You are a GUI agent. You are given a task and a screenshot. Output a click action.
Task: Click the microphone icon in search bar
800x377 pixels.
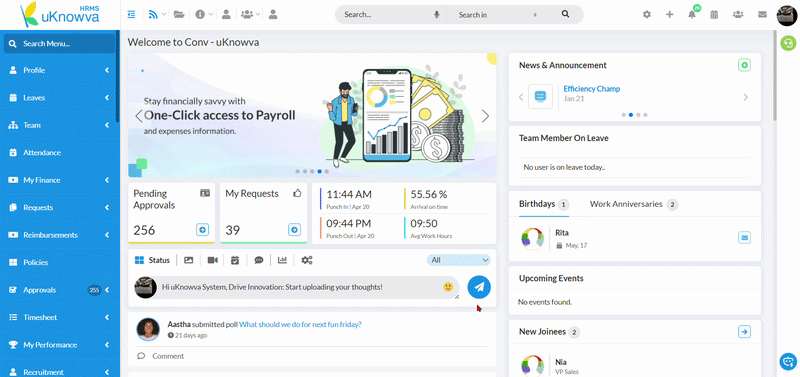click(437, 14)
